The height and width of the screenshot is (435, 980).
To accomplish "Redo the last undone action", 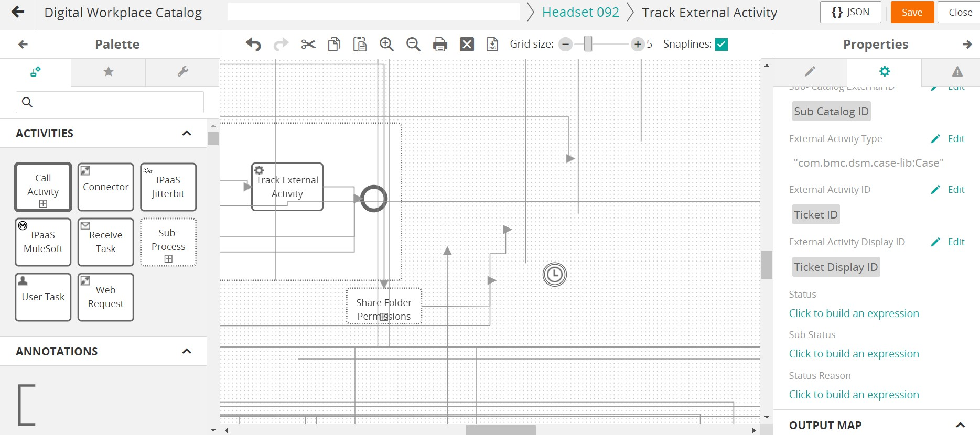I will click(x=281, y=45).
